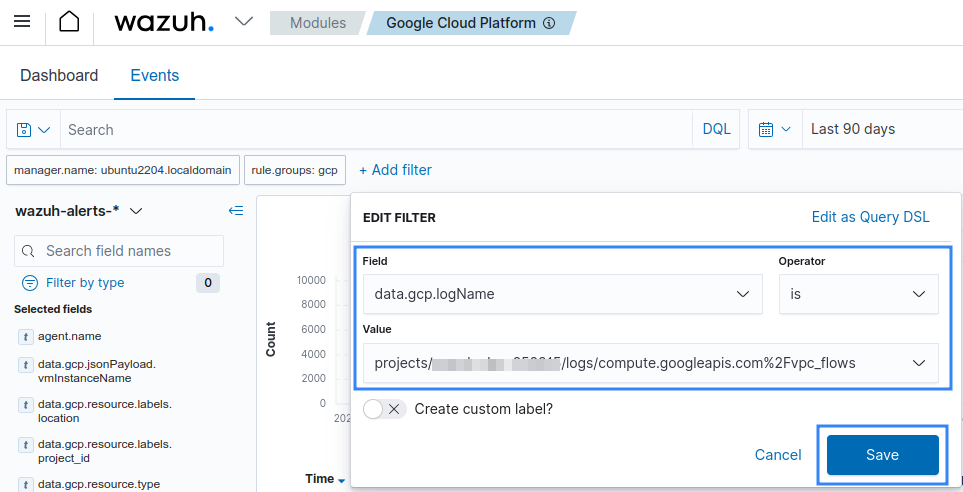The width and height of the screenshot is (963, 492).
Task: Open the Google Cloud Platform breadcrumb
Action: (461, 23)
